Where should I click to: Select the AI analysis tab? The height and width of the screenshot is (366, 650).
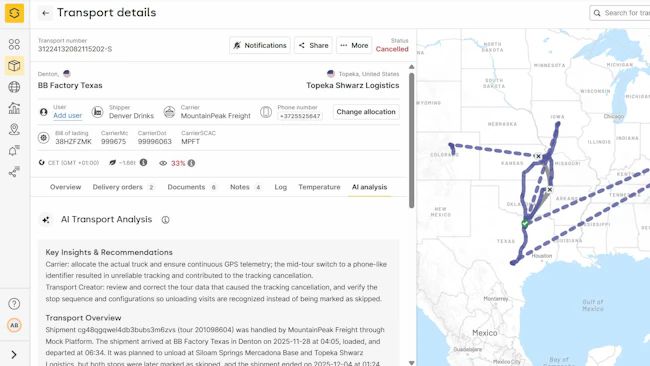(369, 187)
